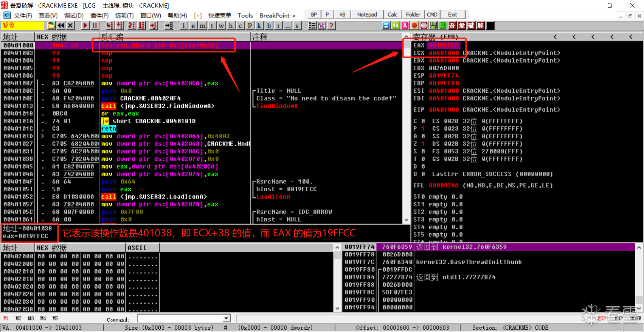The image size is (644, 332).
Task: Click the blue swap-arrows plugin icon
Action: [386, 25]
